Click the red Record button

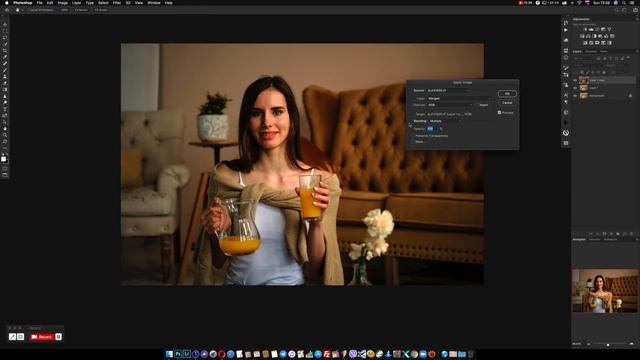point(42,337)
